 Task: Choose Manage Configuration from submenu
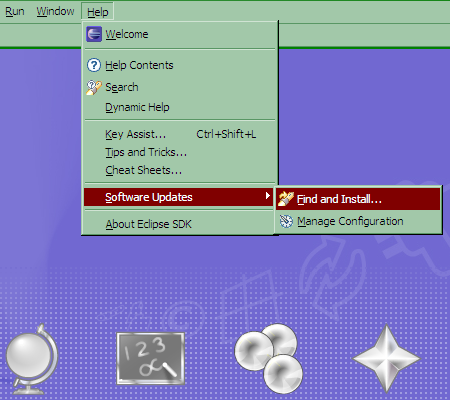pos(358,221)
